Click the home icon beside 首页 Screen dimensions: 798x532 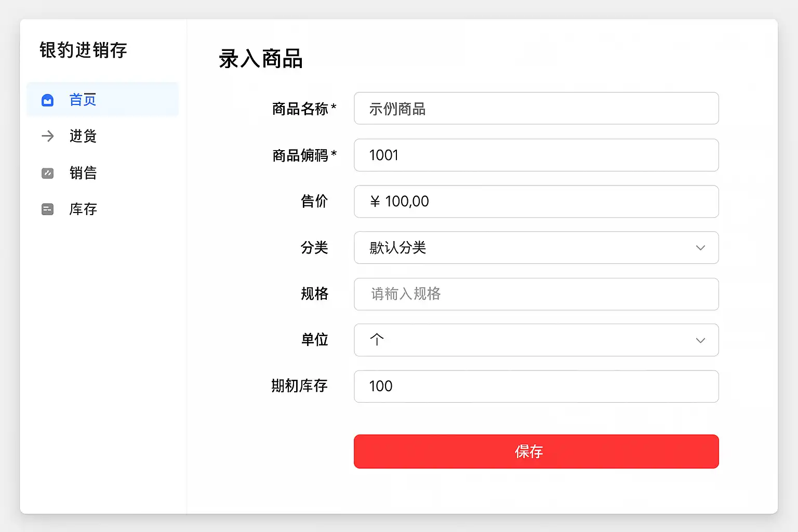click(x=47, y=100)
